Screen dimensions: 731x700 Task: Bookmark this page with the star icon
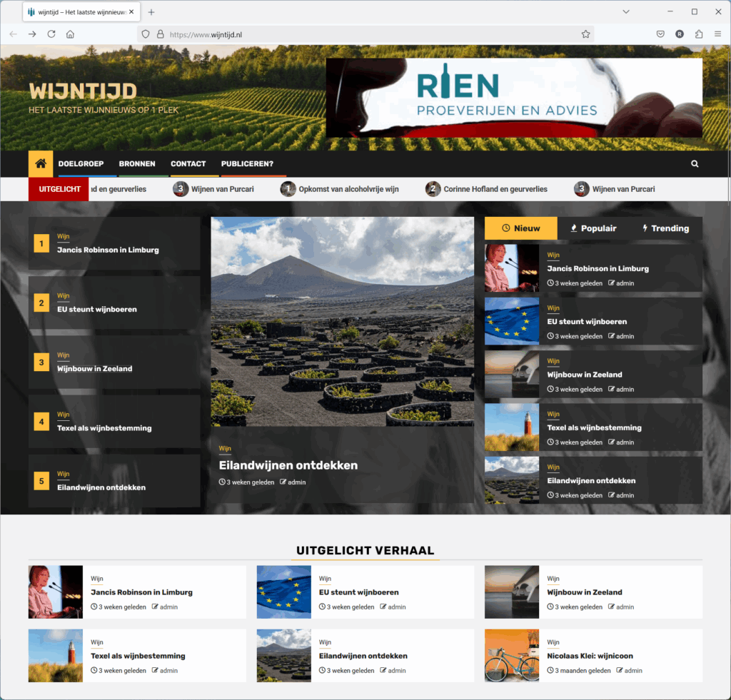click(x=585, y=34)
